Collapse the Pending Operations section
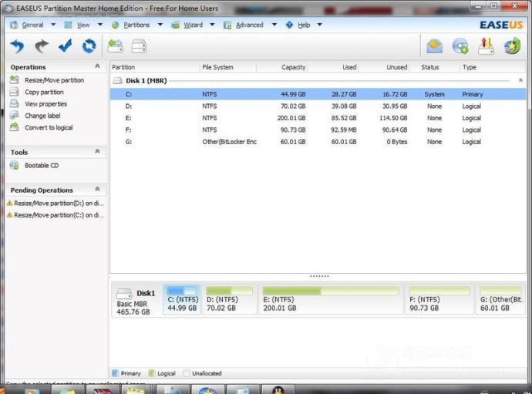Viewport: 532px width, 394px height. pos(97,190)
